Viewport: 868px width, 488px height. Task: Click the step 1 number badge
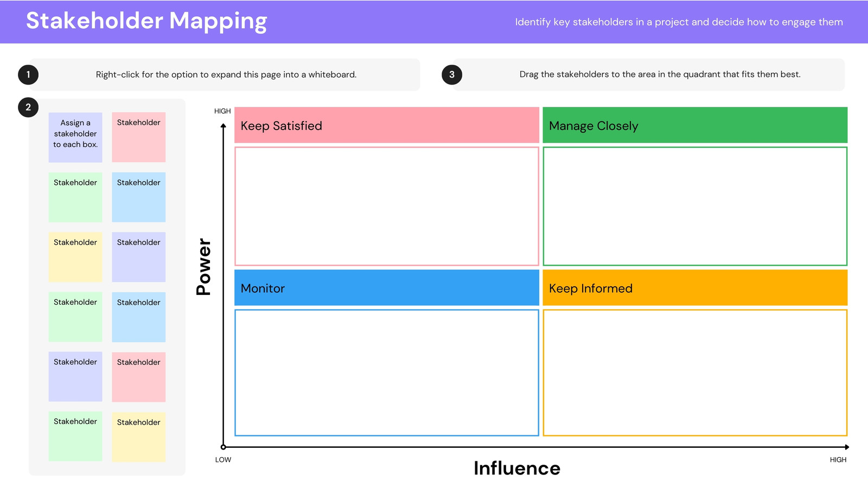click(x=28, y=75)
